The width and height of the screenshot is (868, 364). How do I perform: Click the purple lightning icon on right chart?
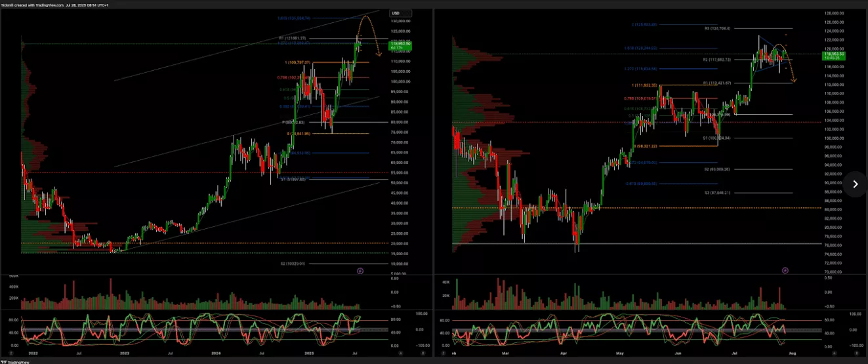785,270
